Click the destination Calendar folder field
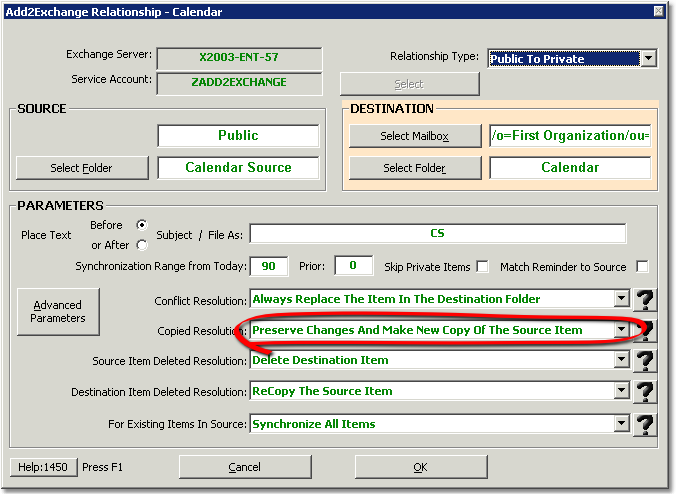The image size is (676, 496). click(x=570, y=167)
